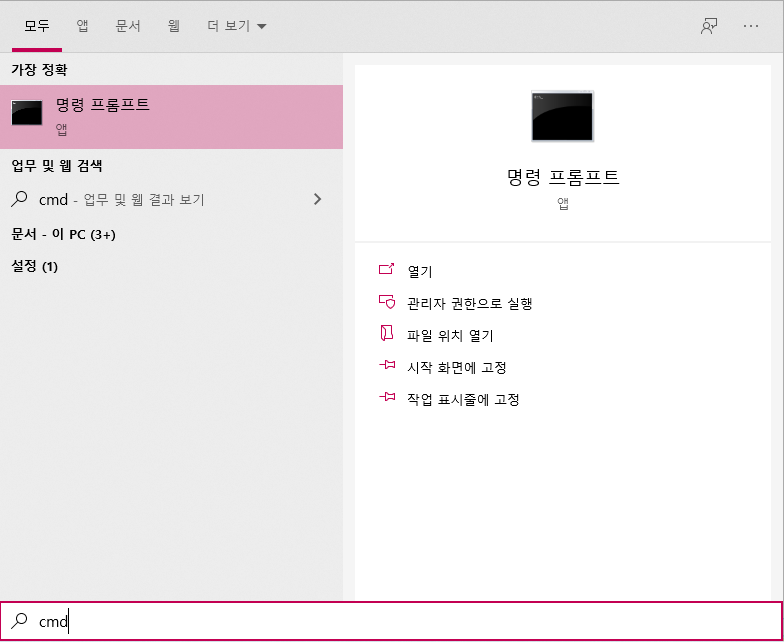Viewport: 784px width, 642px height.
Task: Expand 문서 - 이 PC (3+) section
Action: tap(64, 234)
